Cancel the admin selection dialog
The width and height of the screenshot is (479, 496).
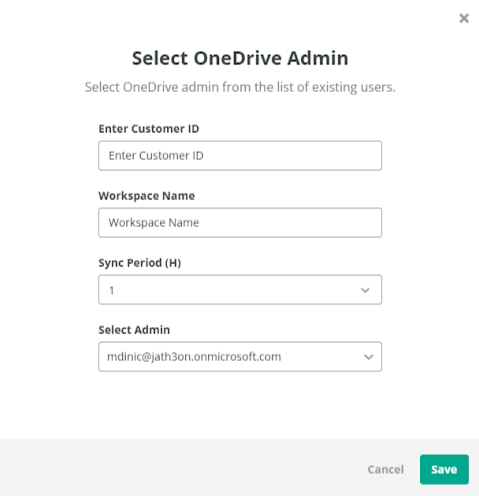coord(386,469)
